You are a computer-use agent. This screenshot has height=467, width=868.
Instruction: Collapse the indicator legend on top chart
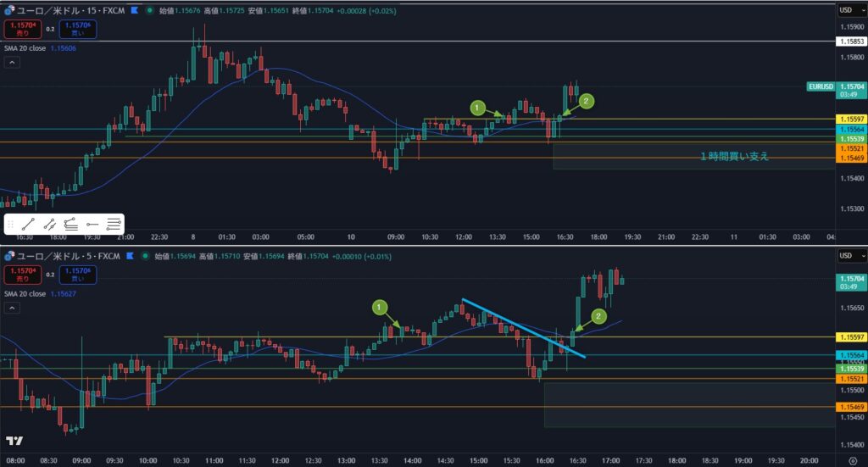click(14, 62)
